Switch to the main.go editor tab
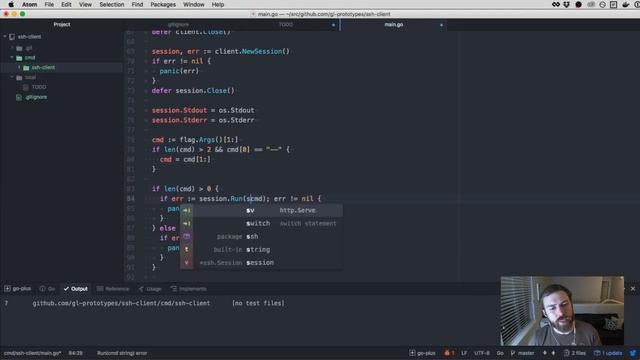This screenshot has width=640, height=360. (393, 24)
